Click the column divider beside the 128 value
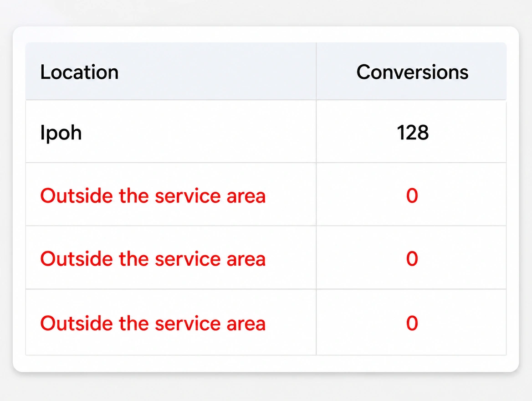 click(316, 132)
